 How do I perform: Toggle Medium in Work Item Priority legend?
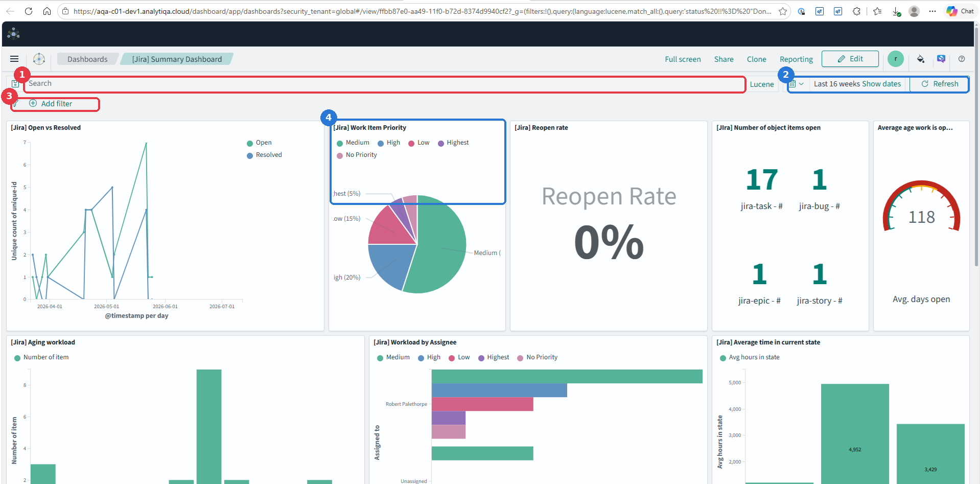353,143
